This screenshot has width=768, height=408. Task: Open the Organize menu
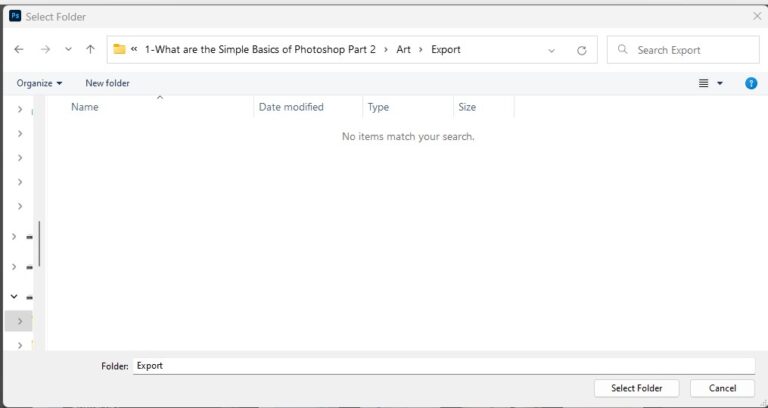[x=39, y=83]
